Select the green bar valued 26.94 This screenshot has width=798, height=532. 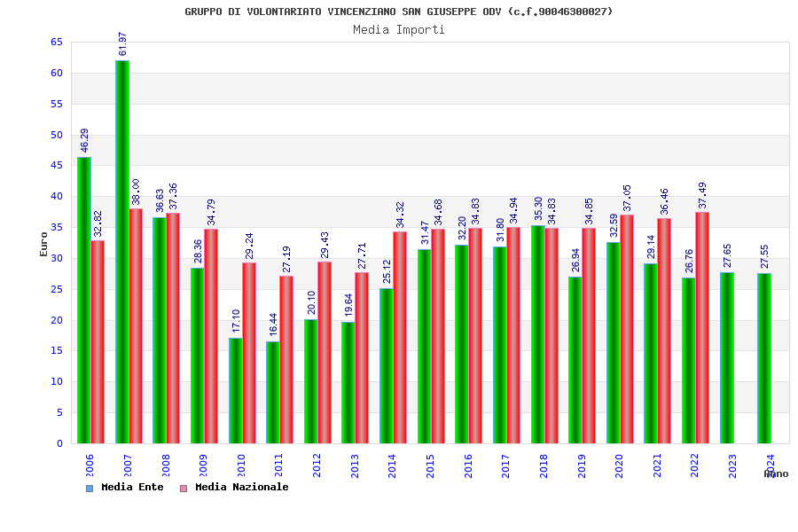click(x=575, y=361)
